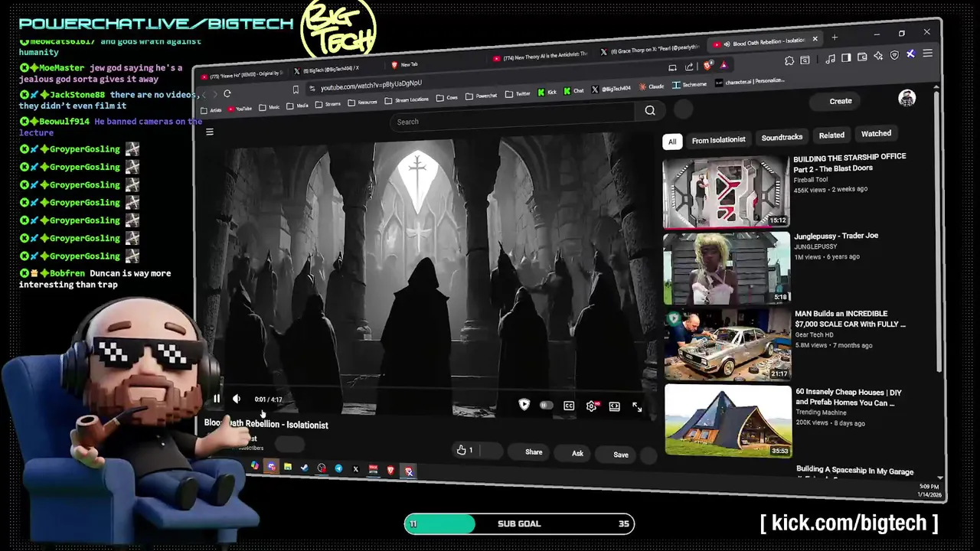The height and width of the screenshot is (551, 980).
Task: Open the Kick bookmark
Action: click(547, 92)
